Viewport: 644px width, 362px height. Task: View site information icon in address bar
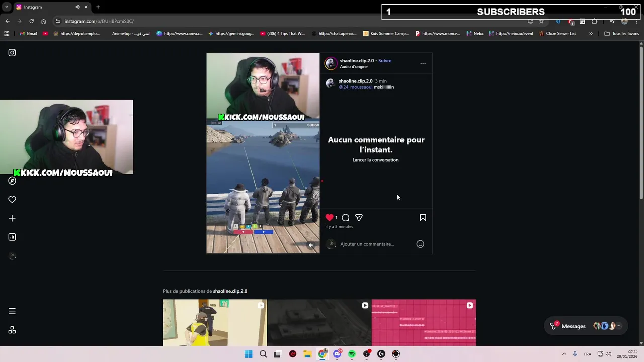tap(58, 21)
